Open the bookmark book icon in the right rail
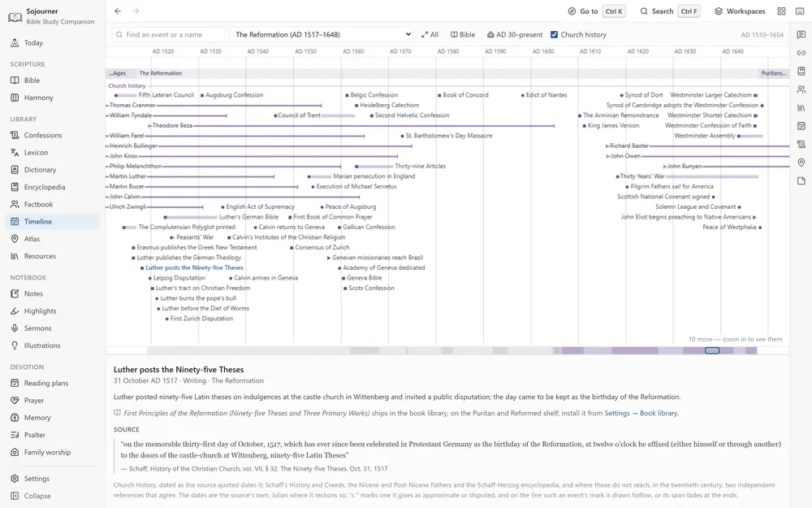 tap(801, 71)
